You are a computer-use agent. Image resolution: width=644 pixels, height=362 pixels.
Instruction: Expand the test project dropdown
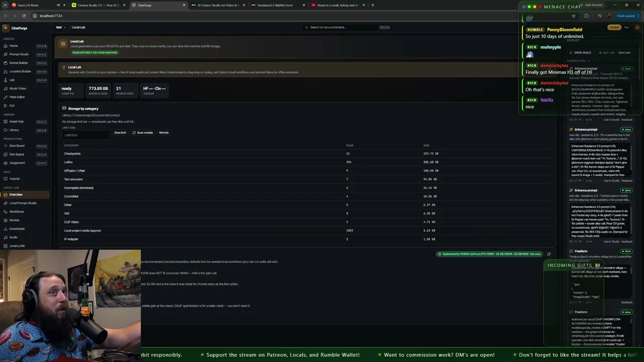pos(60,27)
